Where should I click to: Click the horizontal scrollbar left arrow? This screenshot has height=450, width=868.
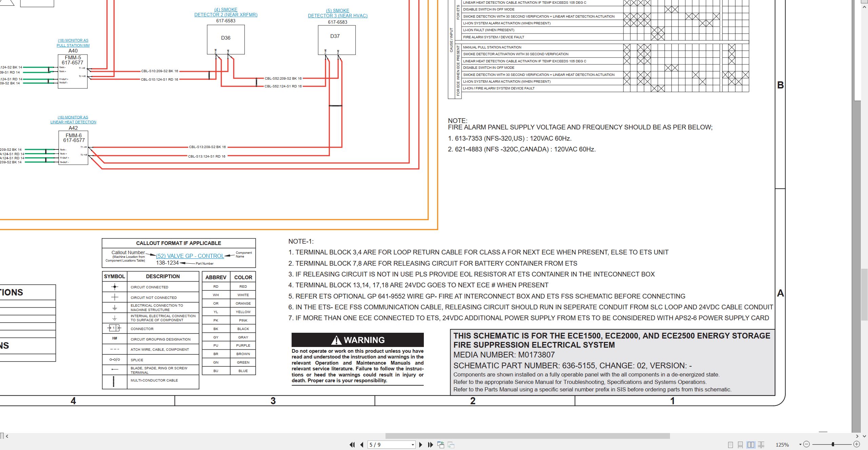tap(7, 436)
